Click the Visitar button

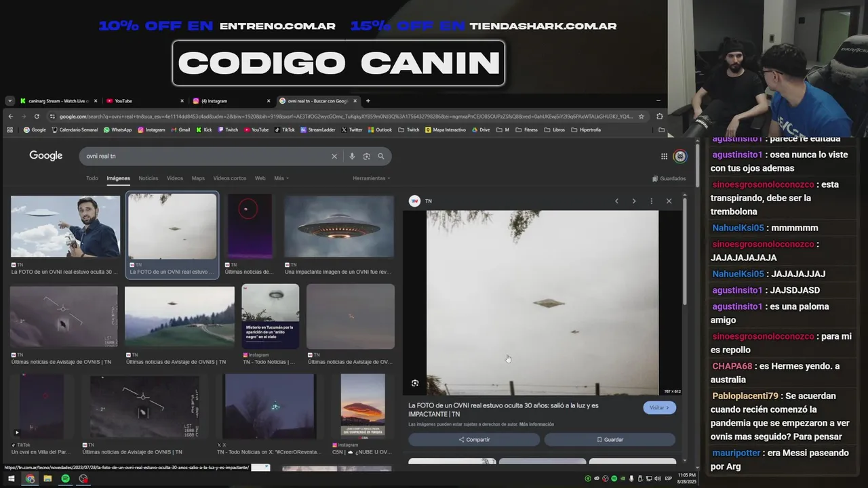(659, 408)
